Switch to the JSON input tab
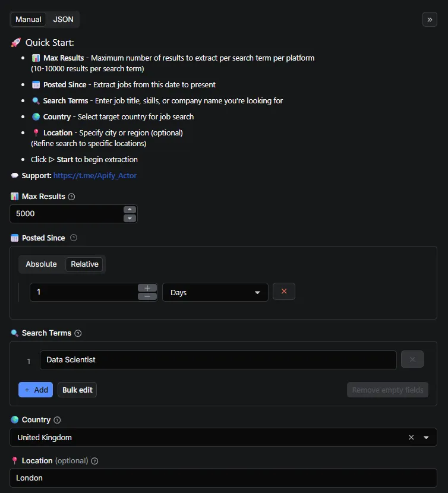Viewport: 448px width, 493px height. click(64, 20)
